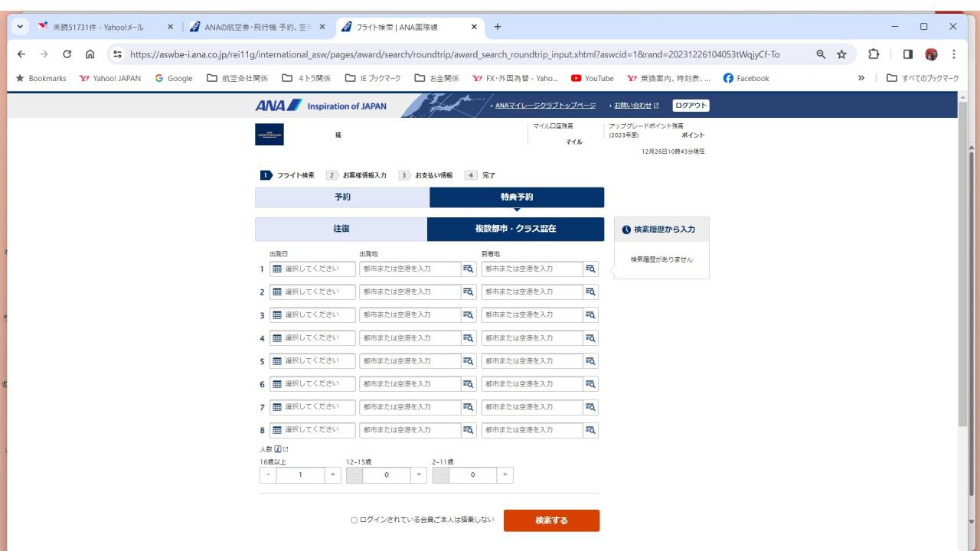980x551 pixels.
Task: Select the 予約 booking tab
Action: pos(342,197)
